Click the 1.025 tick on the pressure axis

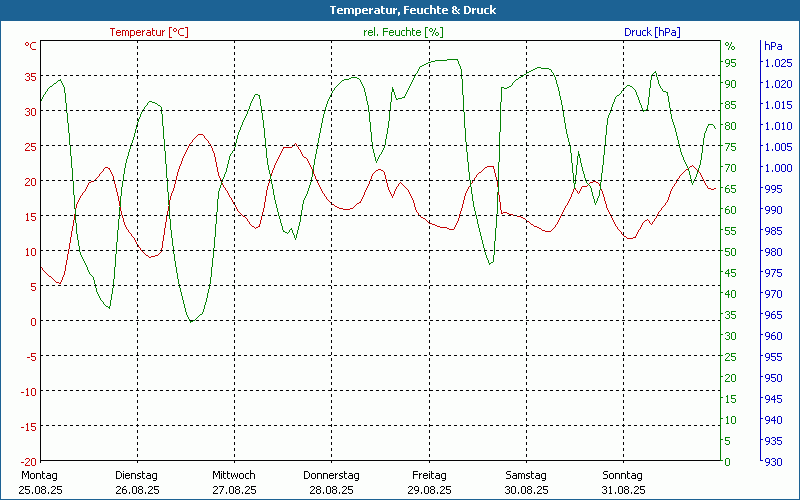pos(778,63)
